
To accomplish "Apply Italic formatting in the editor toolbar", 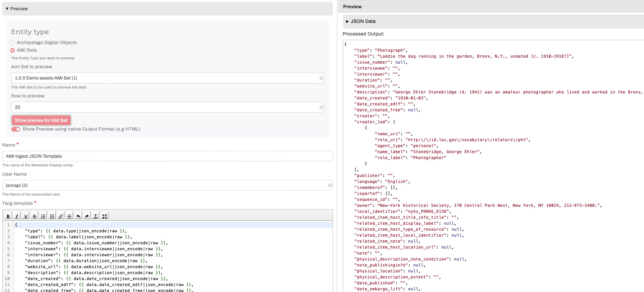I will [17, 216].
